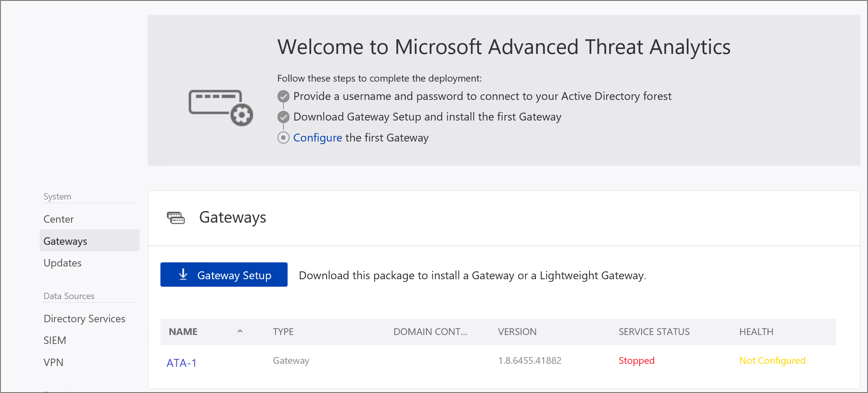This screenshot has height=393, width=868.
Task: Open Directory Services data source
Action: point(85,319)
